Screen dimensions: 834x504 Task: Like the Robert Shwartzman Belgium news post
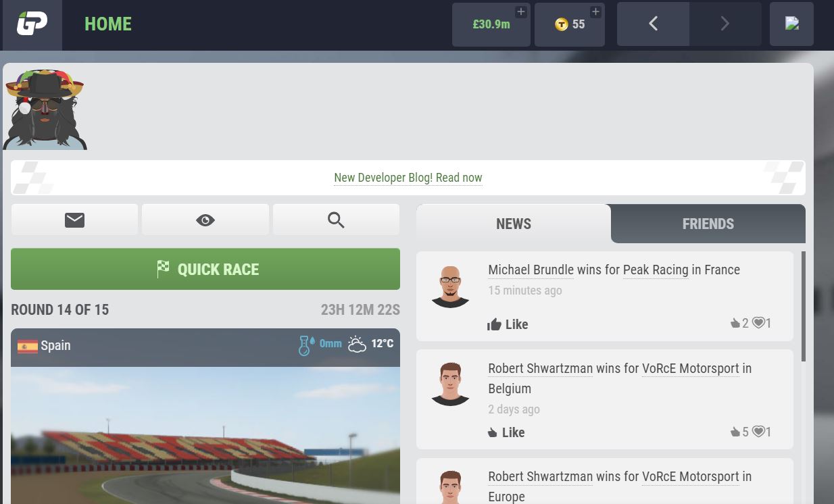(x=506, y=432)
